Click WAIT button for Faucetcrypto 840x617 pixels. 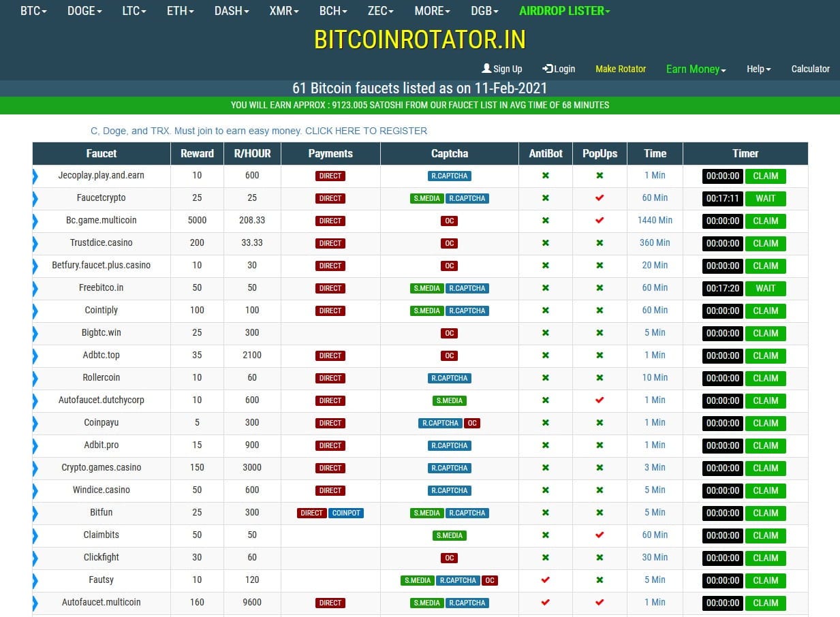765,198
